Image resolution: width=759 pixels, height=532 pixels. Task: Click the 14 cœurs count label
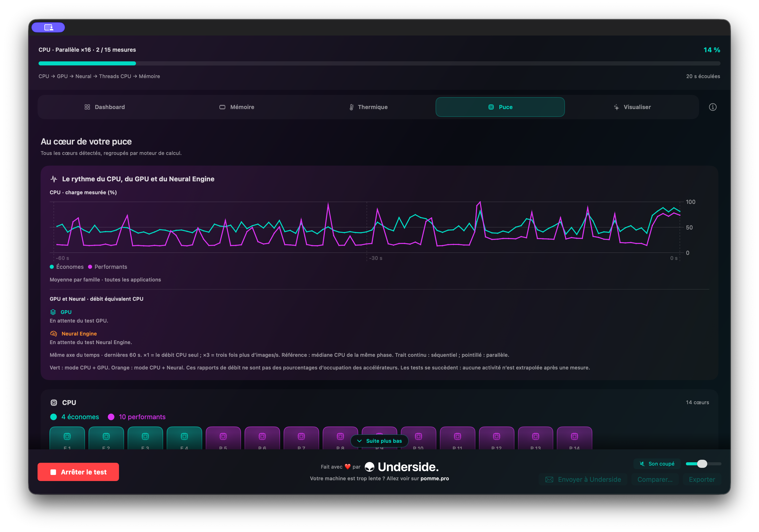click(x=697, y=402)
